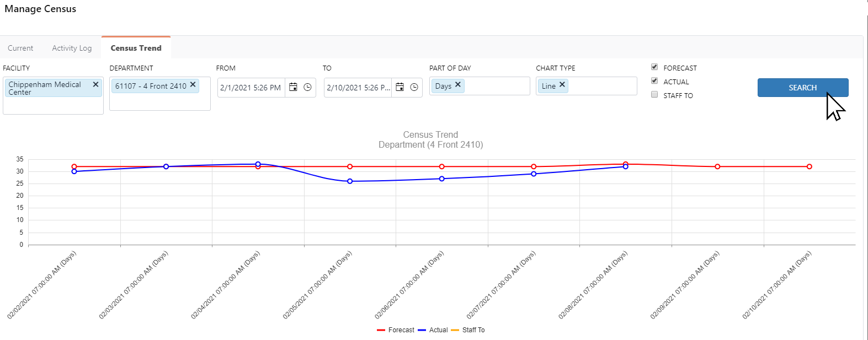This screenshot has width=868, height=340.
Task: Remove the 61107 - 4 Front 2410 tag
Action: click(x=193, y=85)
